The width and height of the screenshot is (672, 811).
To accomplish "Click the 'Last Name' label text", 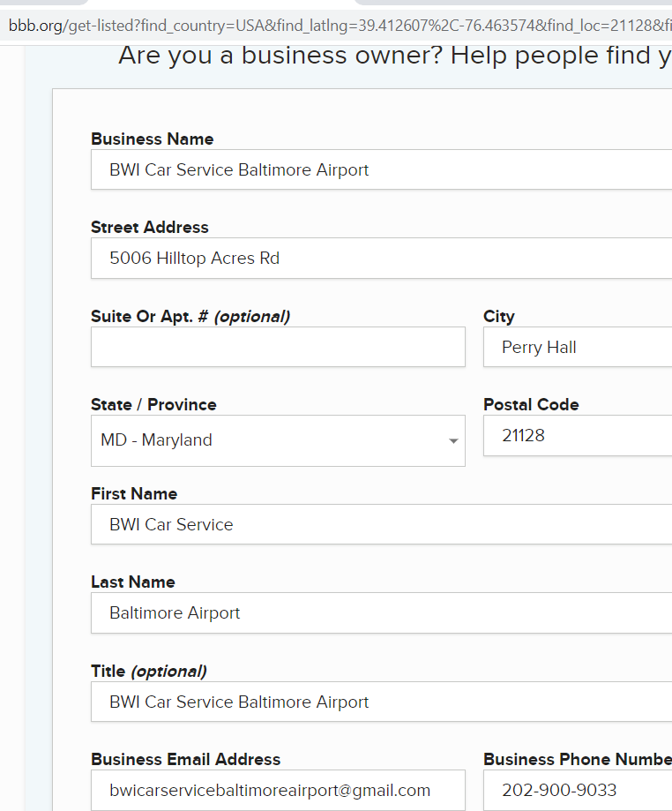I will coord(133,582).
